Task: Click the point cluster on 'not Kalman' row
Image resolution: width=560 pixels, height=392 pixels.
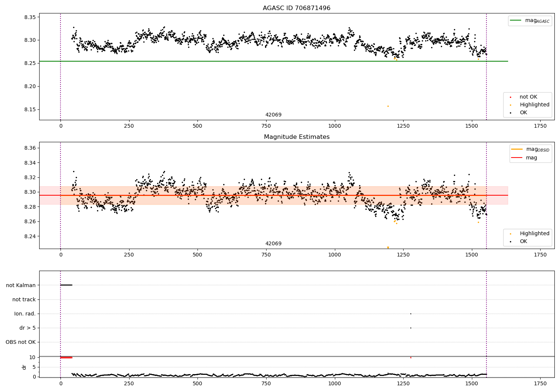Action: pos(66,285)
